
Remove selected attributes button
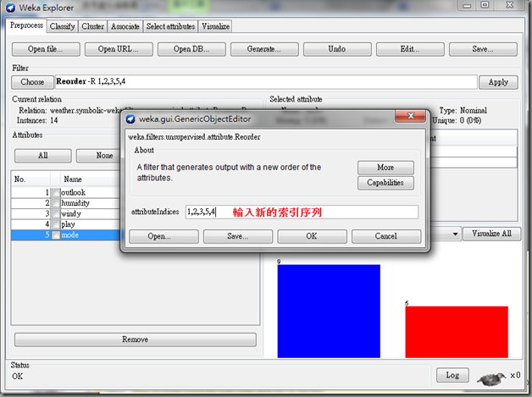click(136, 339)
